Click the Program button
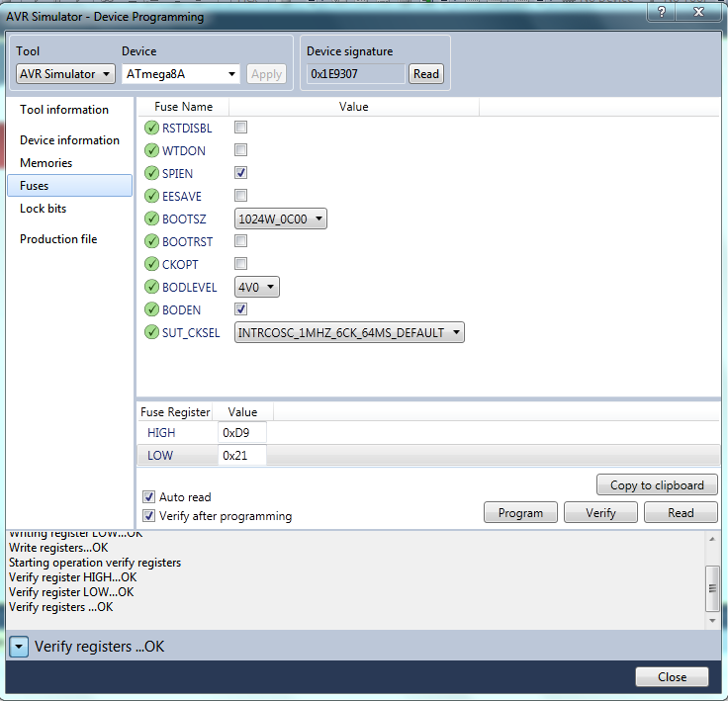This screenshot has height=701, width=728. pyautogui.click(x=520, y=512)
